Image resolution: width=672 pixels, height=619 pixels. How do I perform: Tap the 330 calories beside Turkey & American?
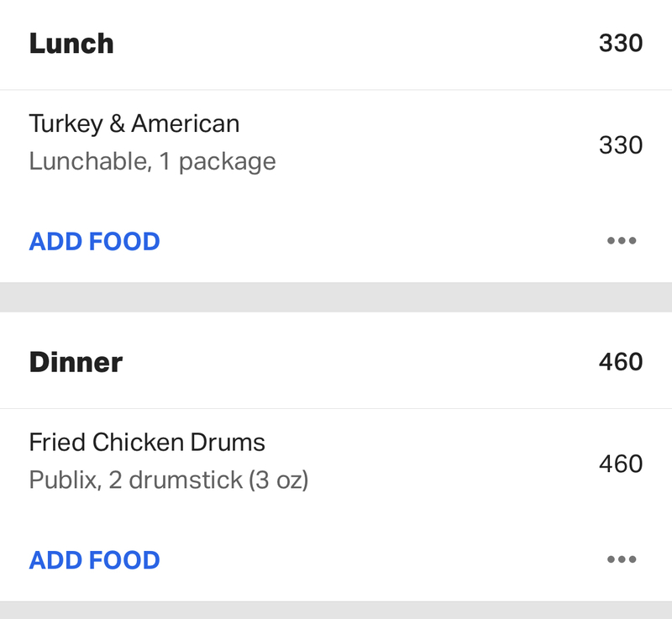click(621, 145)
